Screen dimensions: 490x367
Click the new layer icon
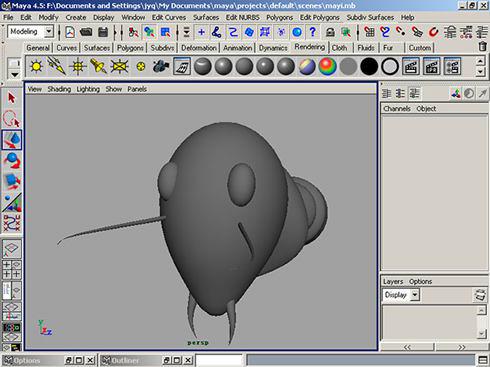click(x=479, y=295)
